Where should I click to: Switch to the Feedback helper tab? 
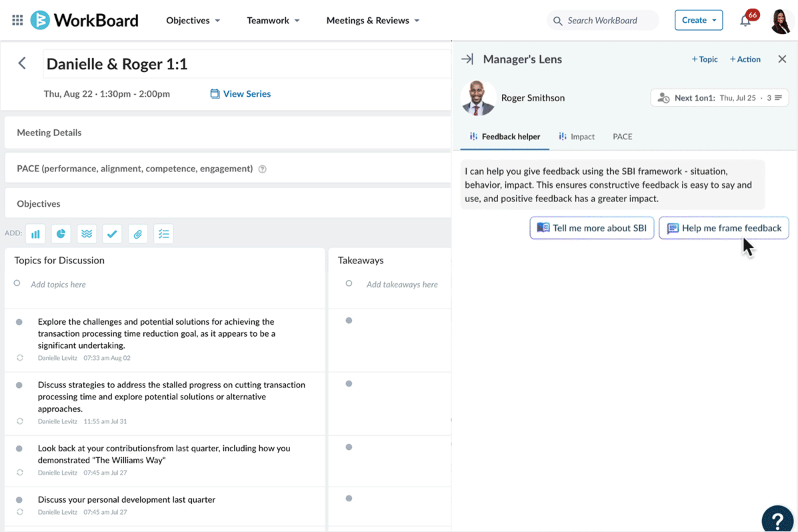tap(505, 137)
